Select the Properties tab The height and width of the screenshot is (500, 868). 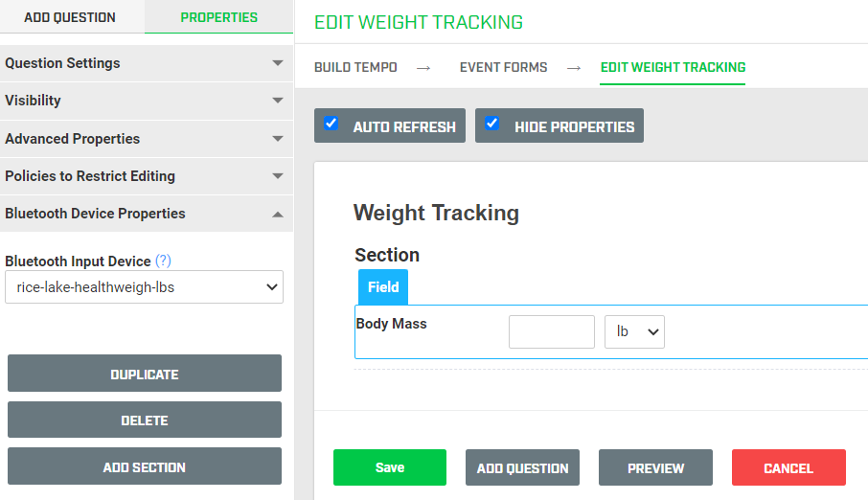pos(219,17)
